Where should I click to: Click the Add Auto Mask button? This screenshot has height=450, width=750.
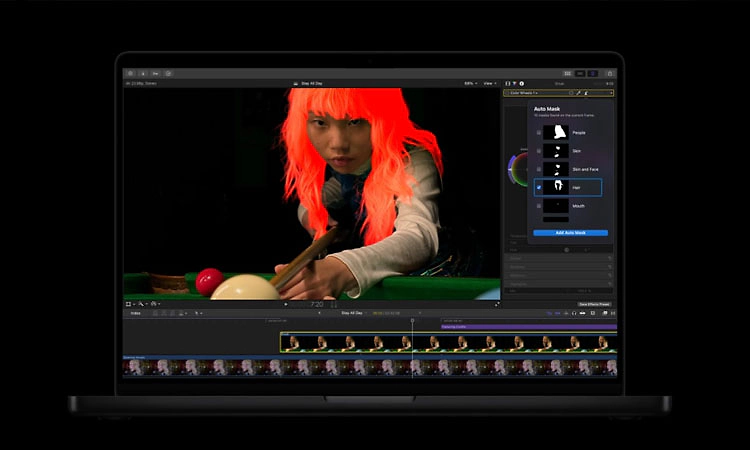pos(571,233)
